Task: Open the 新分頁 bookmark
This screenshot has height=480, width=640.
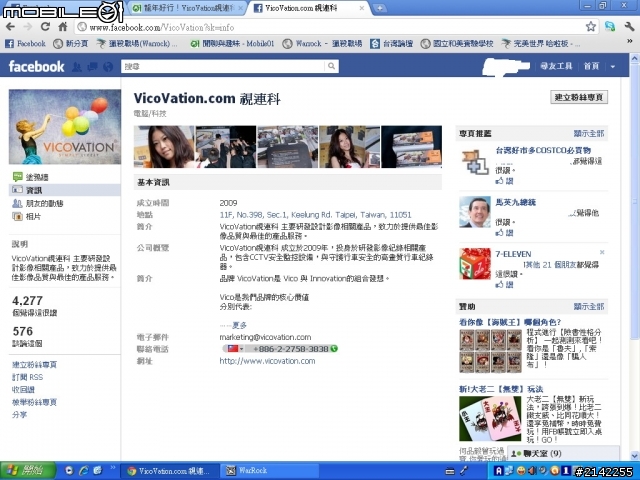Action: 71,43
